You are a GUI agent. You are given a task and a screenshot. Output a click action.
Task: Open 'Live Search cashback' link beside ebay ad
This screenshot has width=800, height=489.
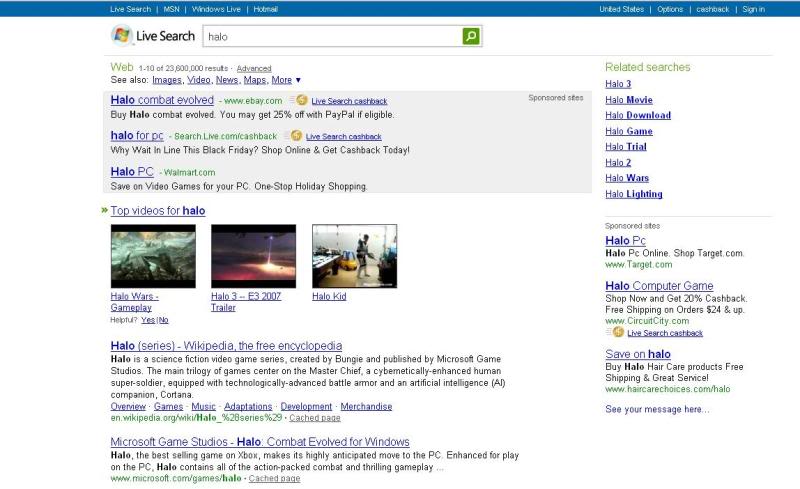click(349, 101)
